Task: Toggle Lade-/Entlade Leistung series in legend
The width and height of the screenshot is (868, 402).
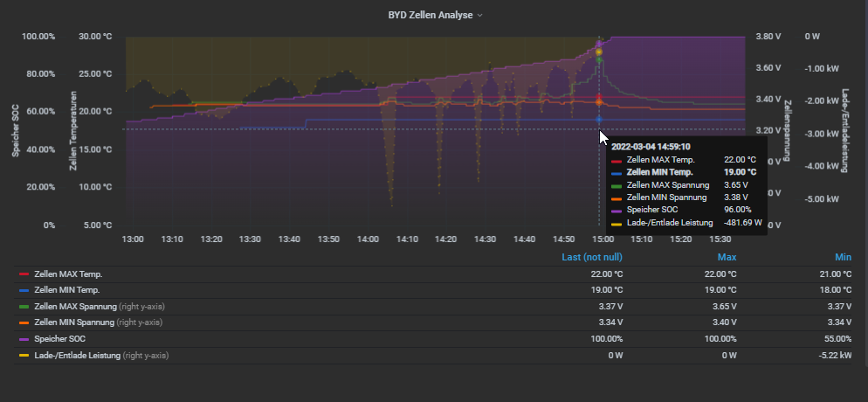Action: [78, 356]
